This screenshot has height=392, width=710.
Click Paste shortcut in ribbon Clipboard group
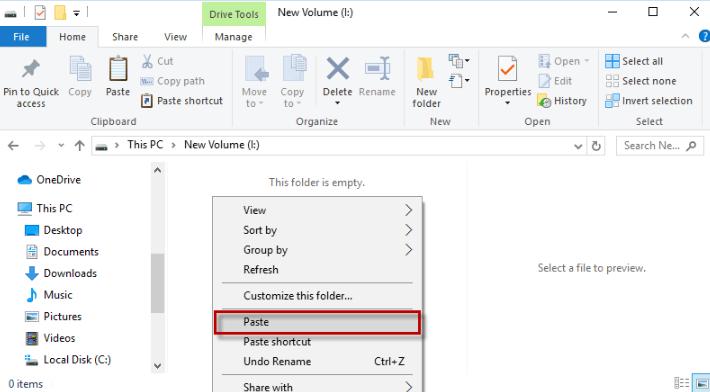coord(182,100)
